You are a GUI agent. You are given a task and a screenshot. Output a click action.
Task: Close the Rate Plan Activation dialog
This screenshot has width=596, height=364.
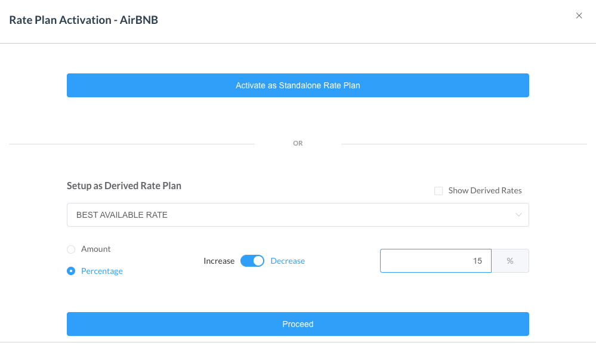point(579,16)
